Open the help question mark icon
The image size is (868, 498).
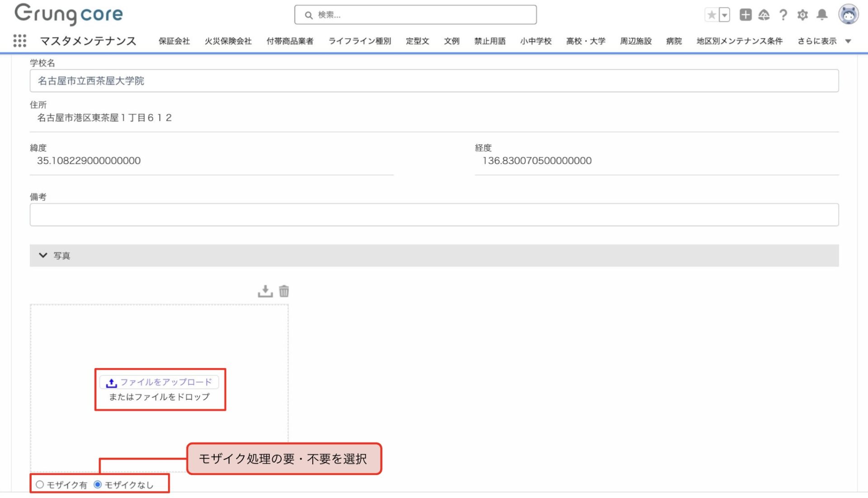[x=783, y=15]
